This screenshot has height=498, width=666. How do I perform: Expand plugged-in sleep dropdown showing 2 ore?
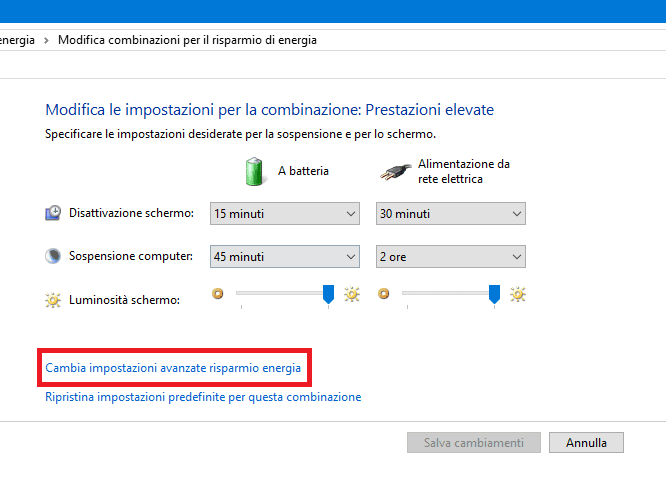tap(450, 257)
